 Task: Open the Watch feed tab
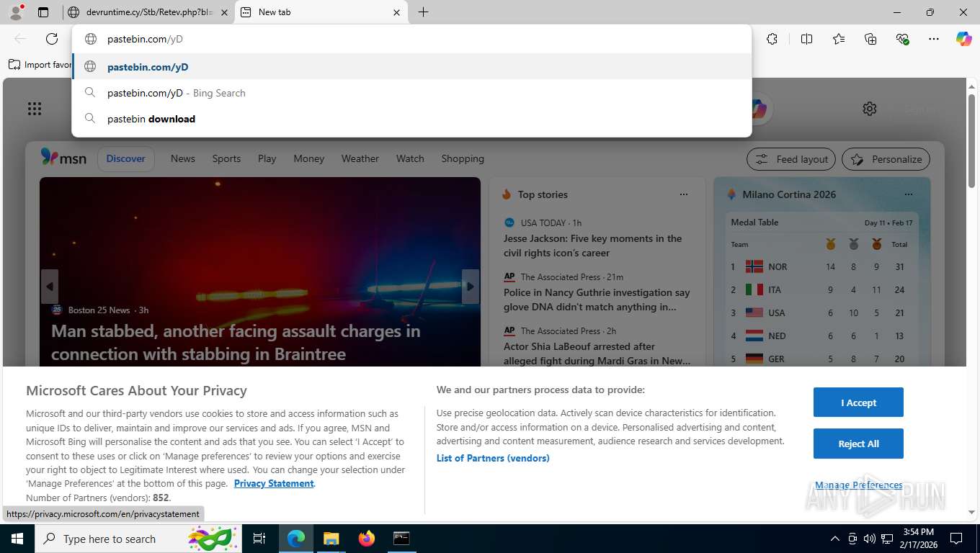click(x=410, y=158)
